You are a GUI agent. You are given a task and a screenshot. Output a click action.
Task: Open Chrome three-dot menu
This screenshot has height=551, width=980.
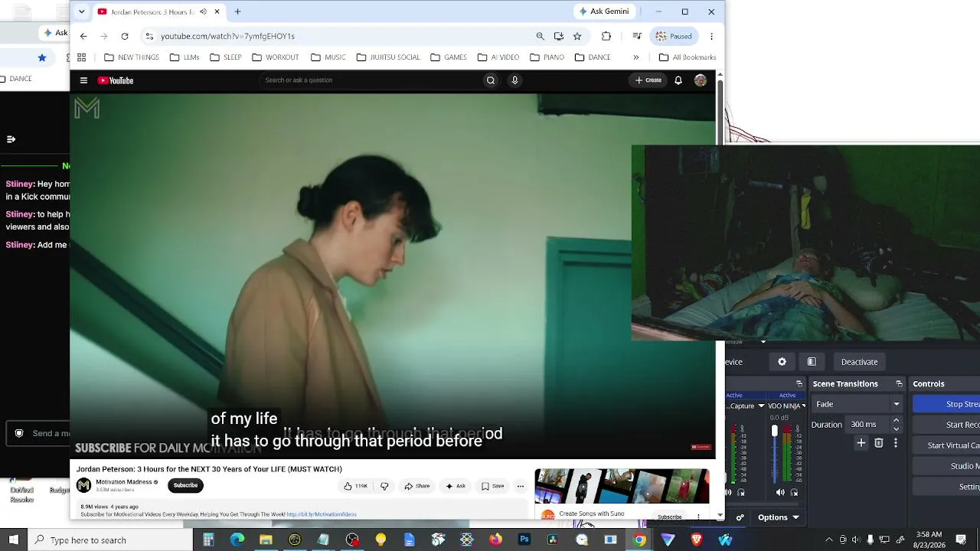coord(711,36)
